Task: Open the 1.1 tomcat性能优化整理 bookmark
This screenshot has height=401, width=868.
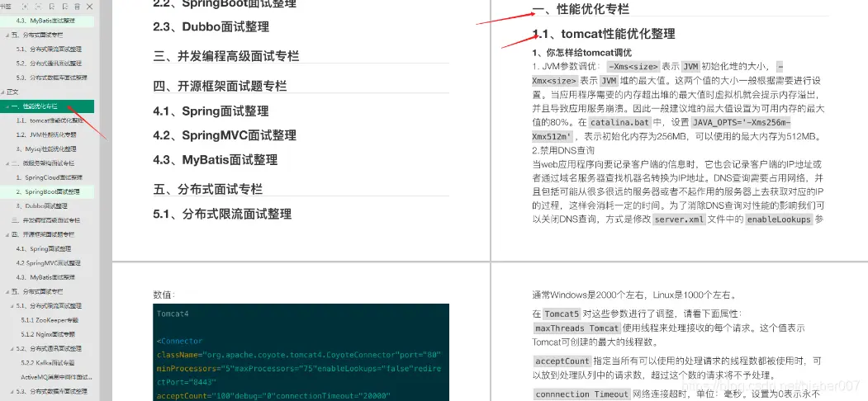Action: click(50, 120)
